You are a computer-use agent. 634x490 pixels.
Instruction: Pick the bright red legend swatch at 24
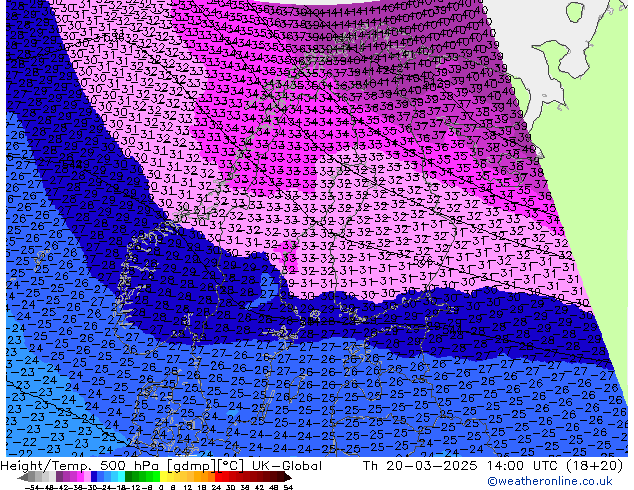pyautogui.click(x=218, y=476)
